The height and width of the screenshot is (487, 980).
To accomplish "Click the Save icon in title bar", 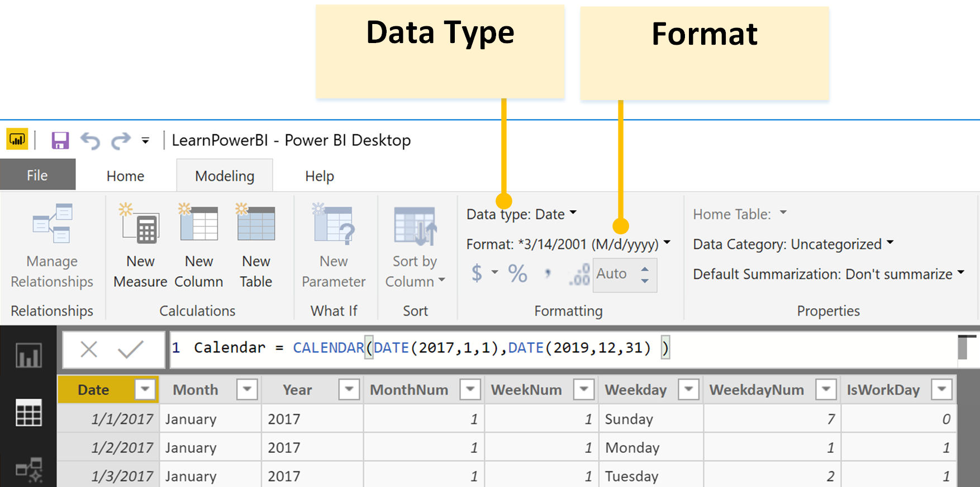I will 60,140.
